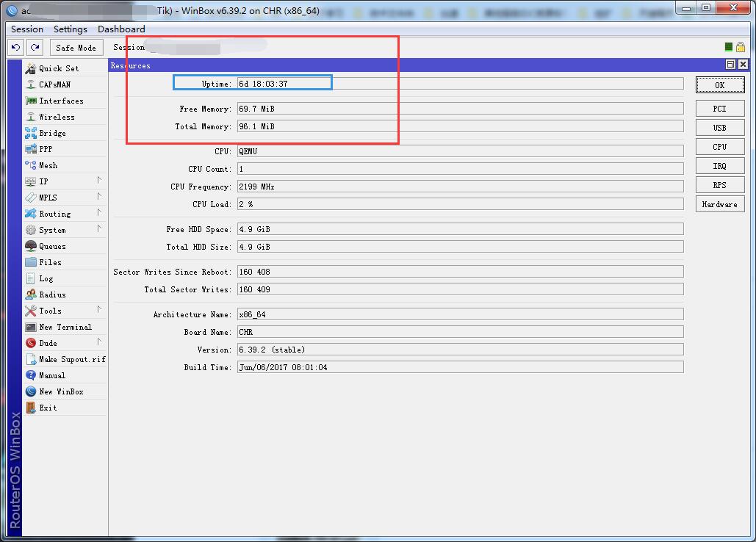Open the PPP icon
The image size is (756, 542).
click(x=31, y=149)
